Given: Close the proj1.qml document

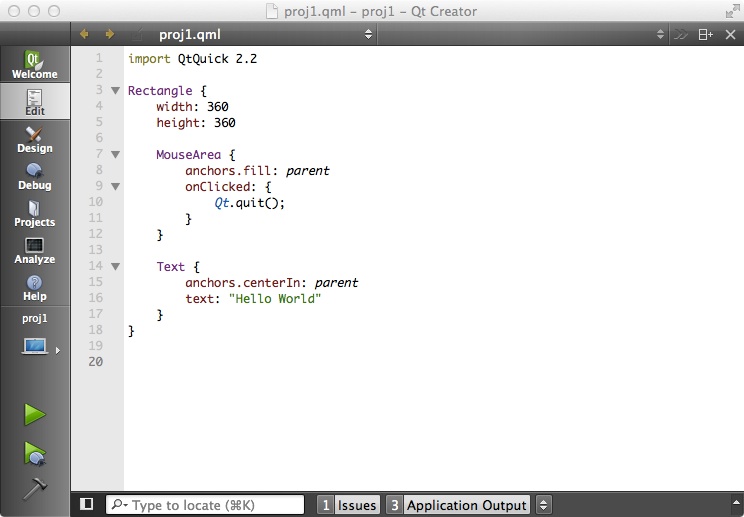Looking at the screenshot, I should (730, 34).
